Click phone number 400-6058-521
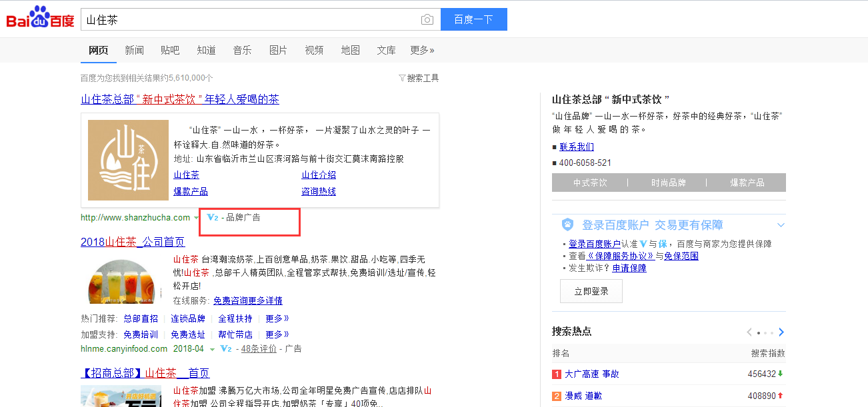Image resolution: width=868 pixels, height=407 pixels. tap(585, 163)
